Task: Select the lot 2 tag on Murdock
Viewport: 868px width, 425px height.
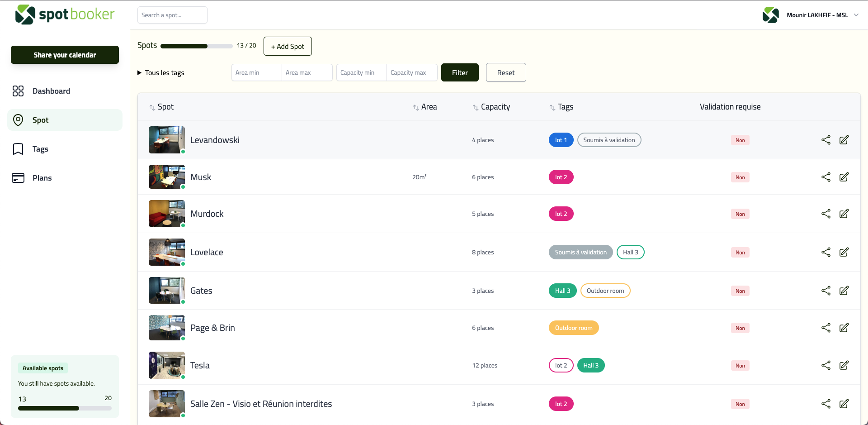Action: click(x=561, y=213)
